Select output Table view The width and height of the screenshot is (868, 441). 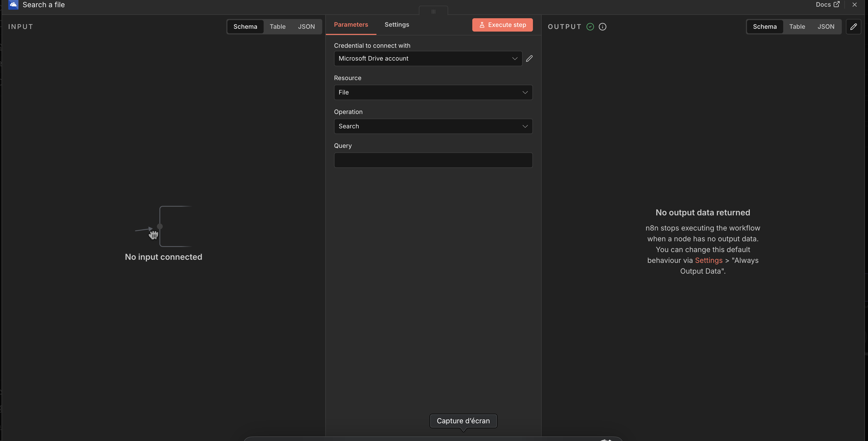click(797, 27)
